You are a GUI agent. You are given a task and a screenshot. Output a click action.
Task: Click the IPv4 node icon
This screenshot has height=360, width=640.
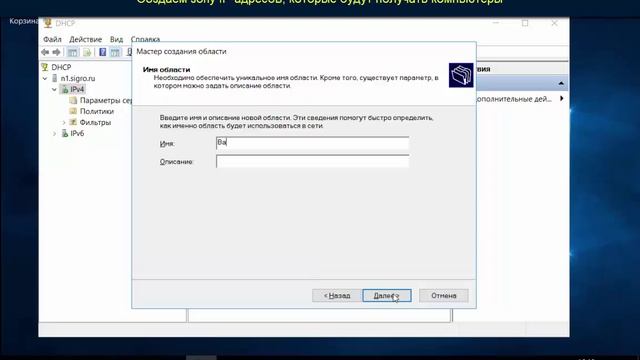64,89
